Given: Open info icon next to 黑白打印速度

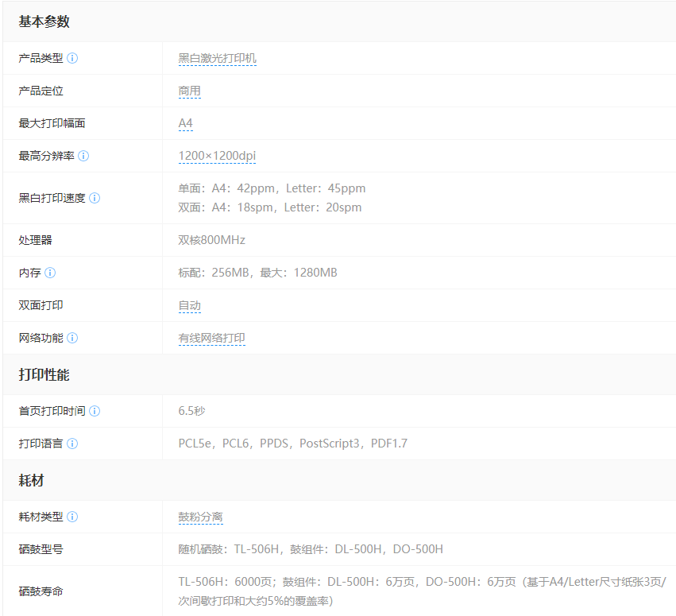Looking at the screenshot, I should click(x=95, y=199).
